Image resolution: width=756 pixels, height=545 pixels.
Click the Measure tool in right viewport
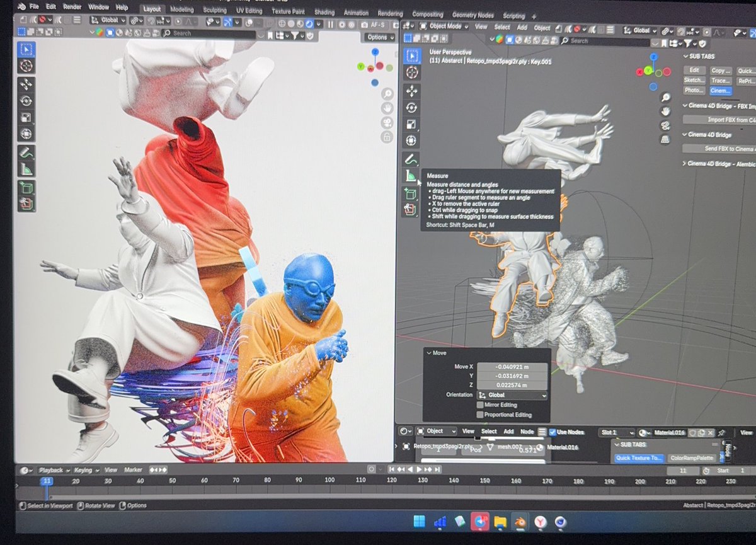(x=411, y=176)
